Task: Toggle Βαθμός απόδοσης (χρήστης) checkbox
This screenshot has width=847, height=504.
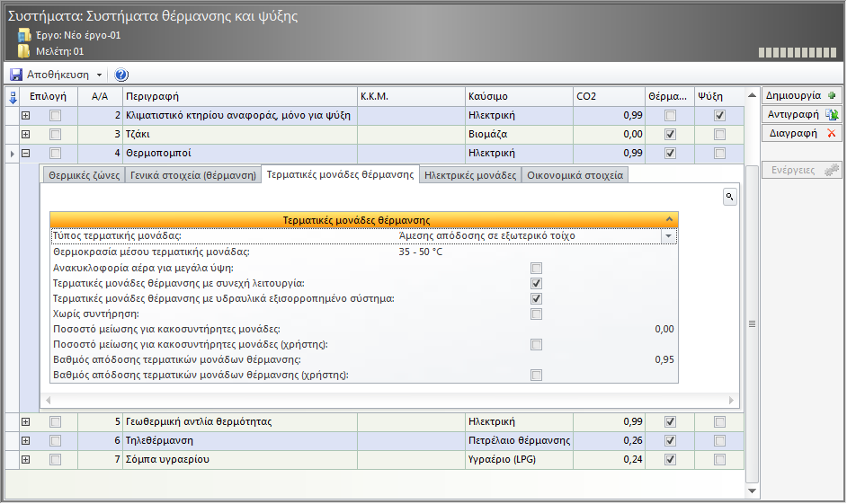Action: 537,375
